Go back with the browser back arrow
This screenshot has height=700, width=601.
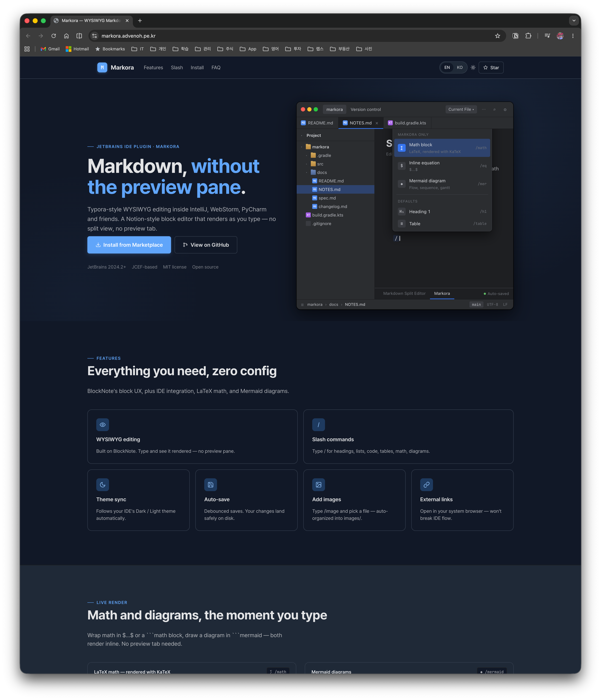[28, 36]
